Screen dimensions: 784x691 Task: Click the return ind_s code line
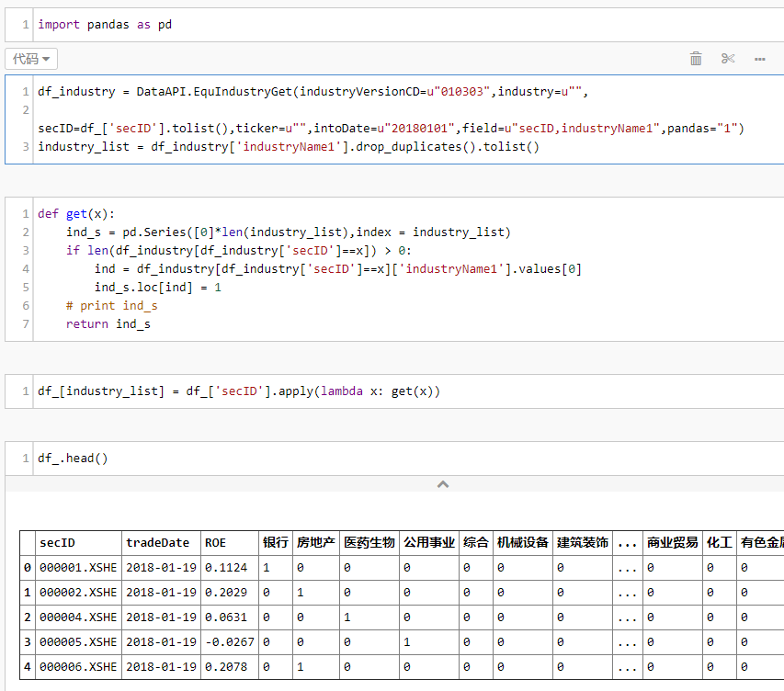pyautogui.click(x=108, y=323)
